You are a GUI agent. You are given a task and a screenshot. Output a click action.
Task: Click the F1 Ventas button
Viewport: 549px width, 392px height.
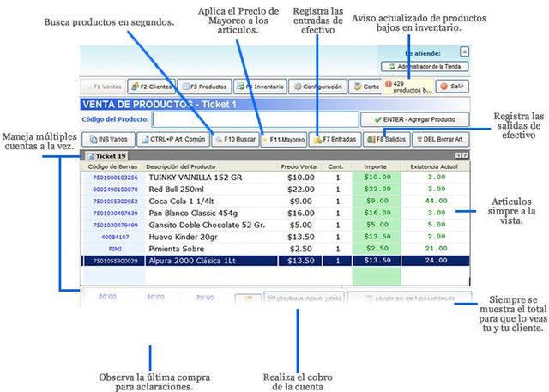103,87
